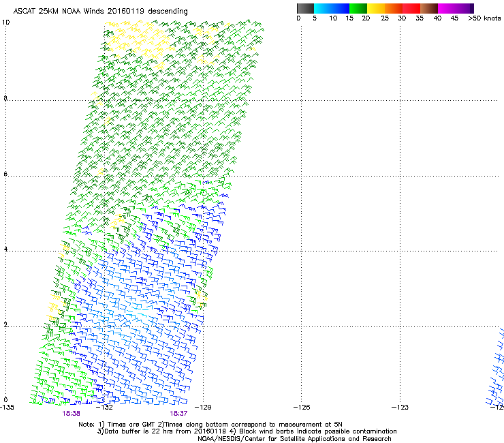Click the '>50 knots' legend label

484,18
